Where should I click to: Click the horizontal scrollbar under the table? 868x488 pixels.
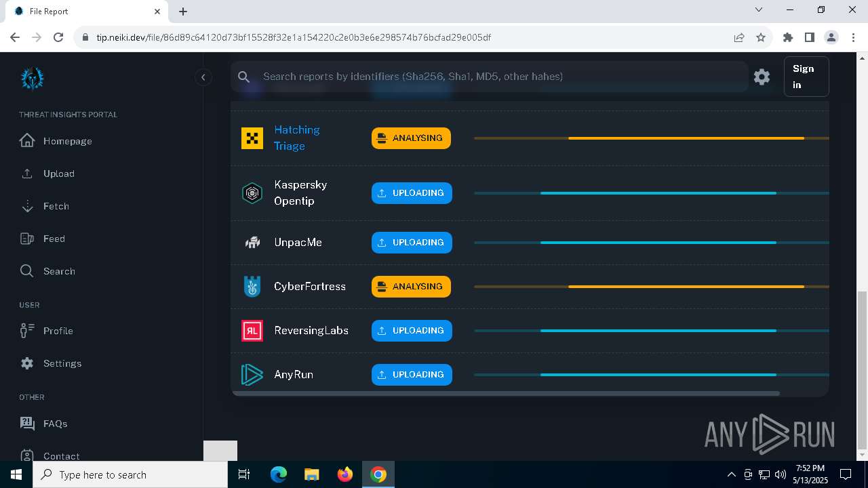click(506, 393)
